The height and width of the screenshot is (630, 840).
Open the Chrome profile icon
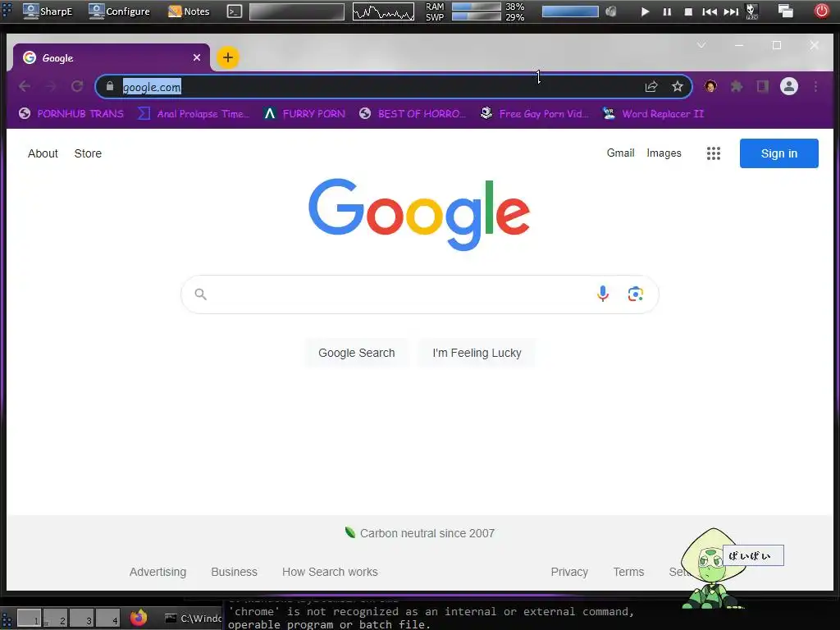788,86
